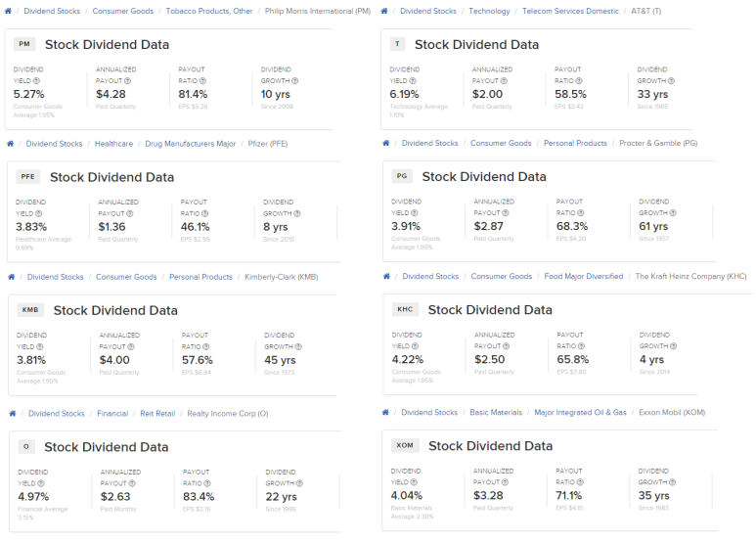The width and height of the screenshot is (756, 542).
Task: Select the 61 yrs dividend growth value
Action: [x=653, y=226]
